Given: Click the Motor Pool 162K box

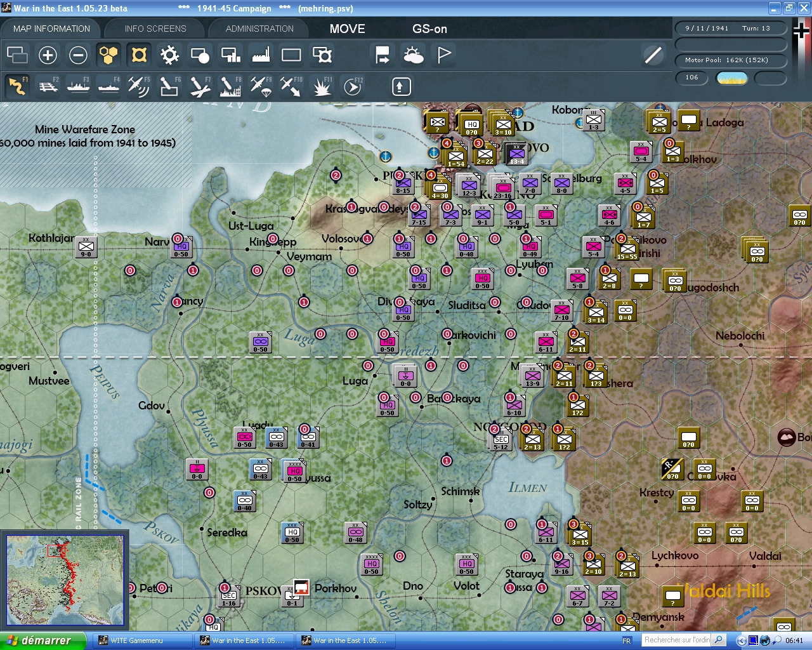Looking at the screenshot, I should (x=730, y=60).
